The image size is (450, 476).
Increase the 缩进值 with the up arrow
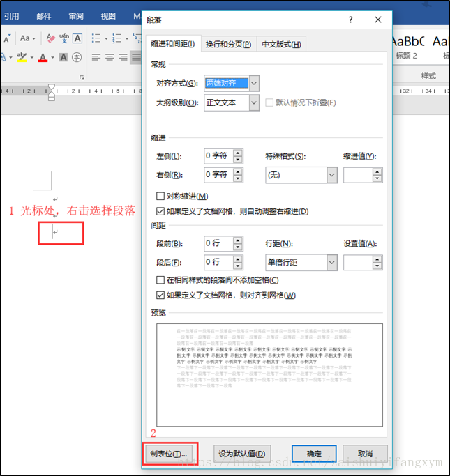[x=377, y=172]
